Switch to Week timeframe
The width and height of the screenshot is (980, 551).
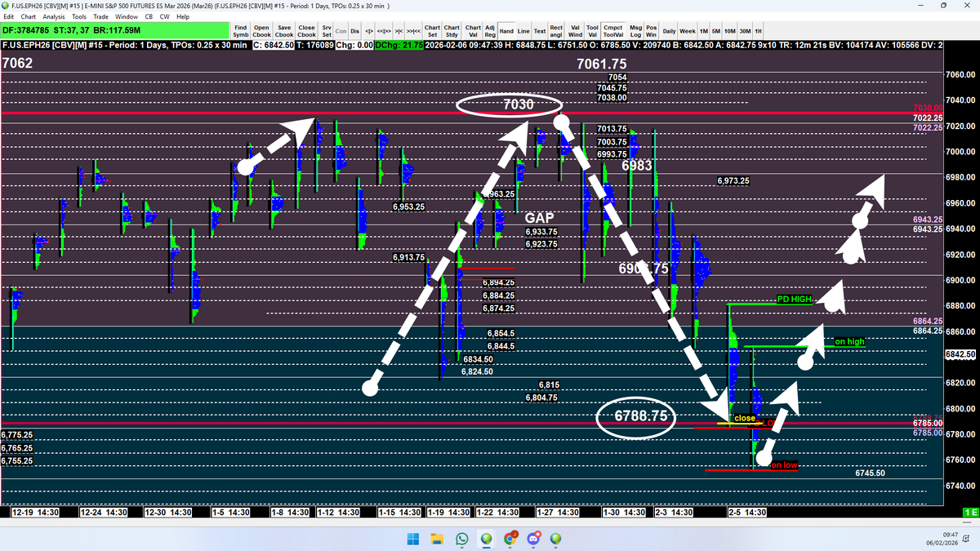coord(688,31)
